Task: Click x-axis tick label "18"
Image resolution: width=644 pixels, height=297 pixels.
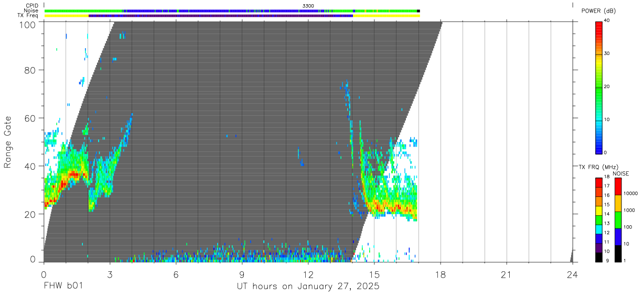Action: 441,274
